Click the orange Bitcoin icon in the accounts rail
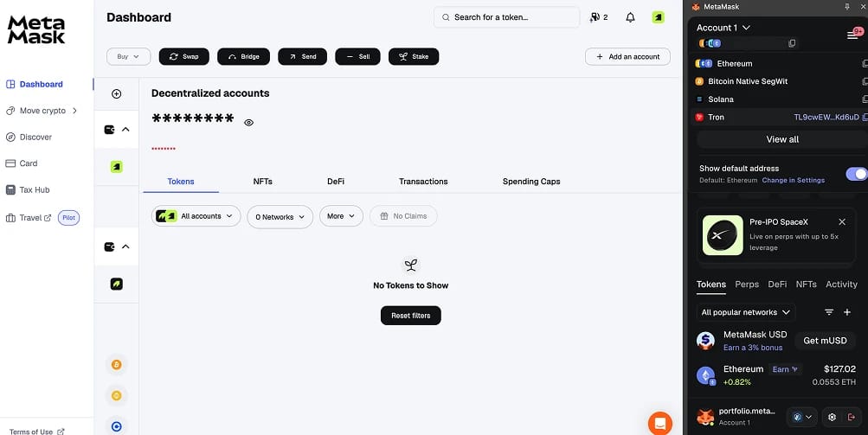Viewport: 868px width, 435px height. (x=116, y=365)
